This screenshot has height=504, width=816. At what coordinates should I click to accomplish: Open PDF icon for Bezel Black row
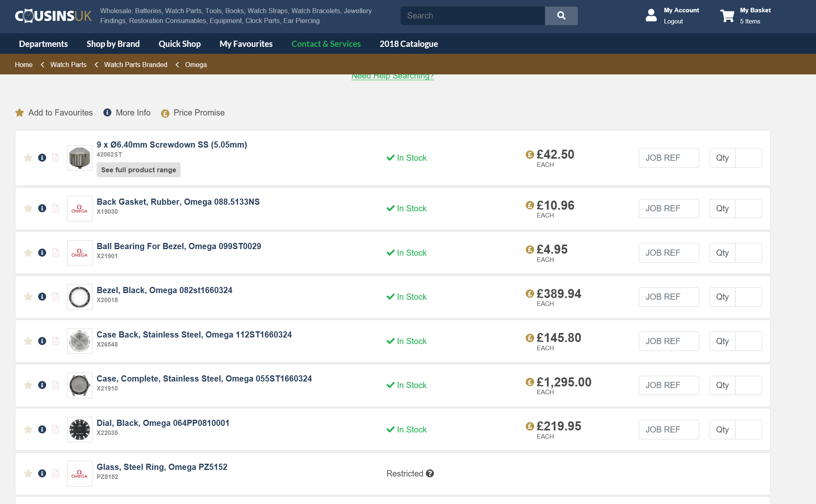click(x=56, y=297)
